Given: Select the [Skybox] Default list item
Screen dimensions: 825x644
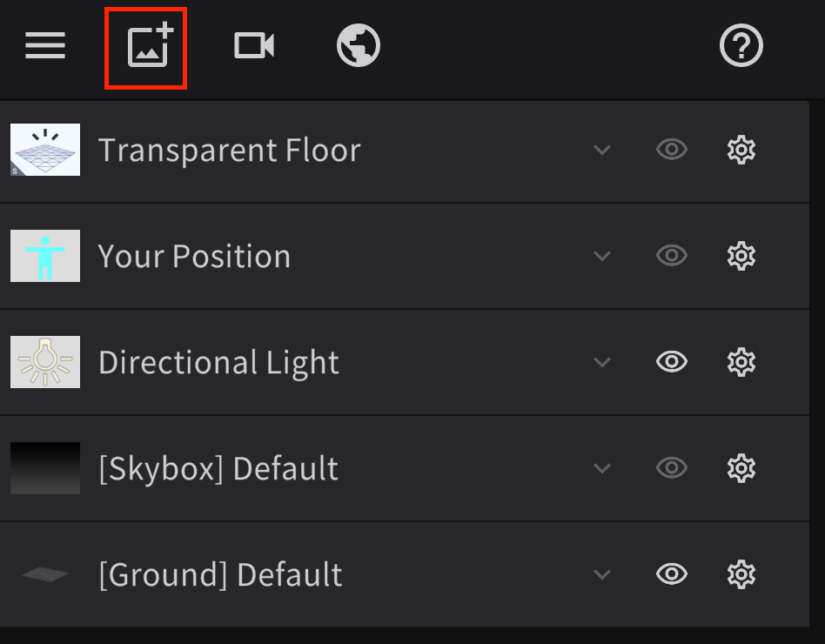Looking at the screenshot, I should [218, 468].
